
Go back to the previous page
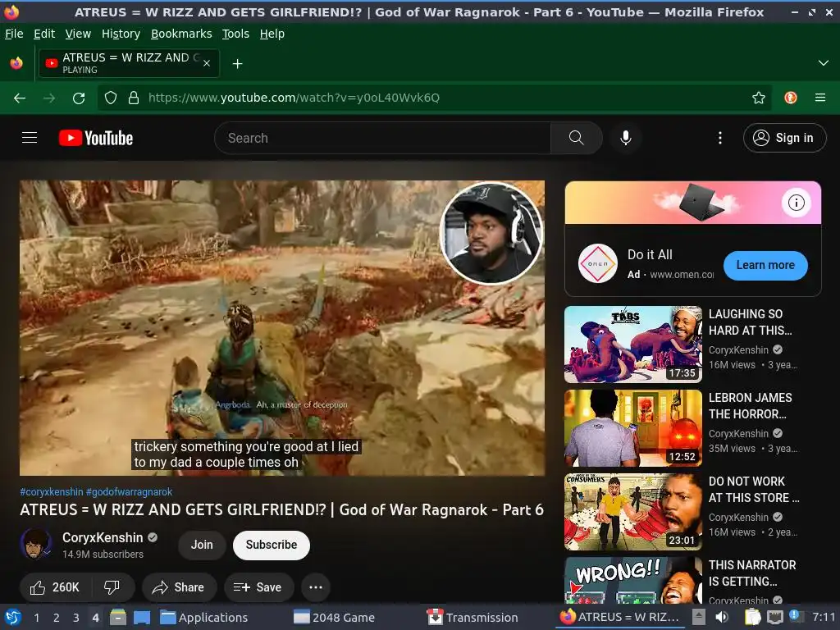(x=20, y=98)
